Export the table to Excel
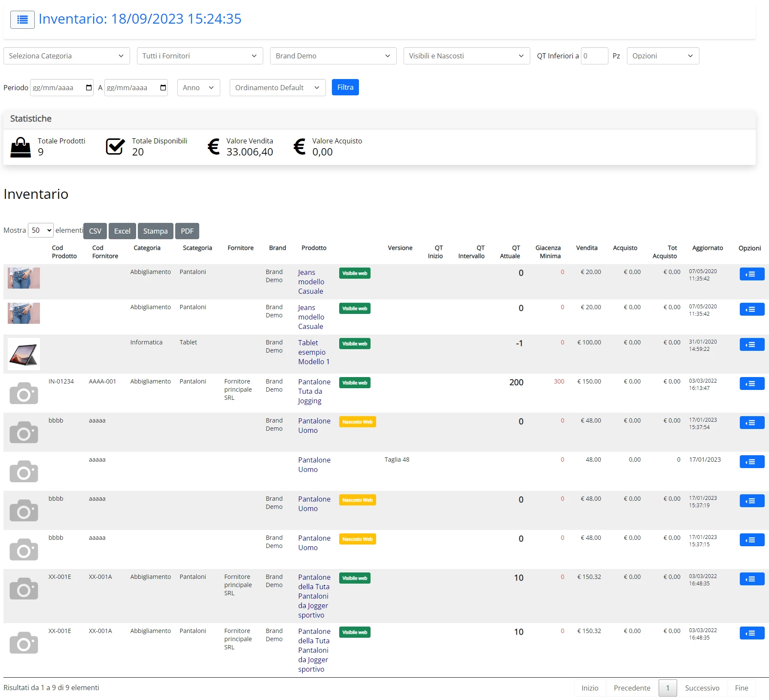The image size is (769, 700). click(122, 231)
